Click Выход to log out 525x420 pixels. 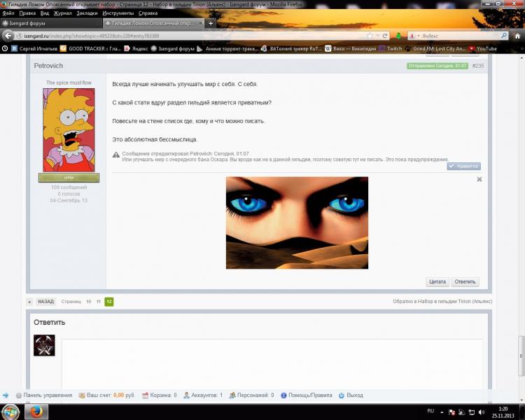pos(351,395)
